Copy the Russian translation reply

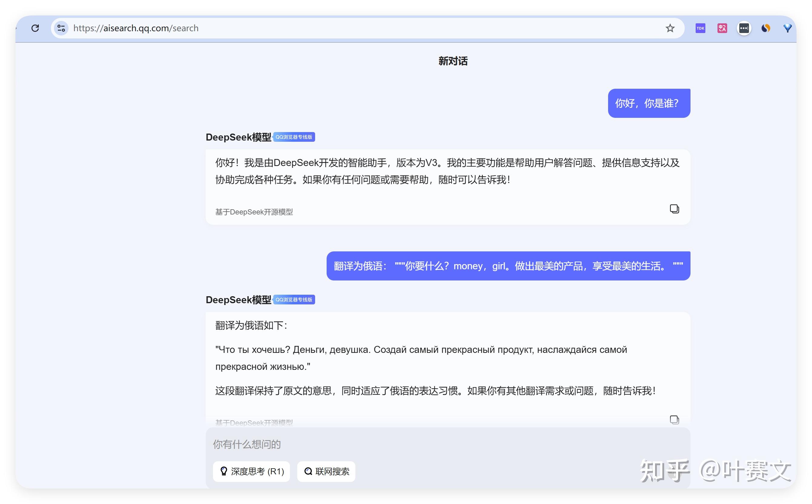tap(674, 420)
